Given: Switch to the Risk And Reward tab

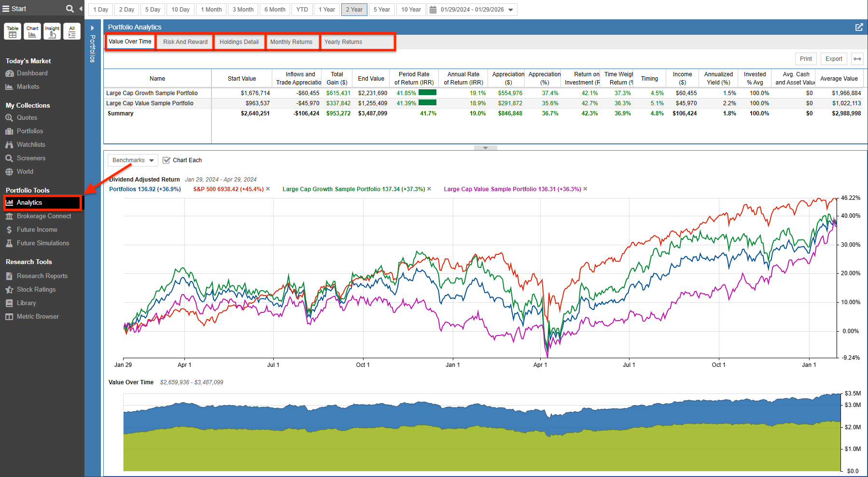Looking at the screenshot, I should tap(185, 42).
